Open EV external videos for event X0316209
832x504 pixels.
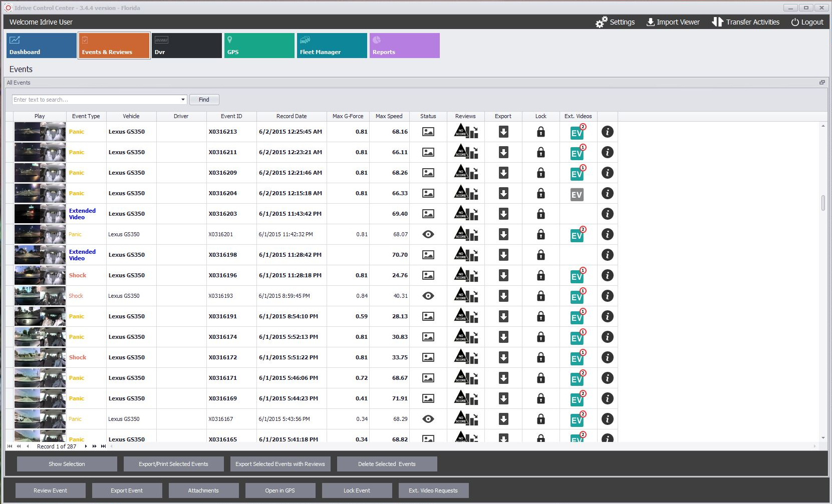[578, 173]
